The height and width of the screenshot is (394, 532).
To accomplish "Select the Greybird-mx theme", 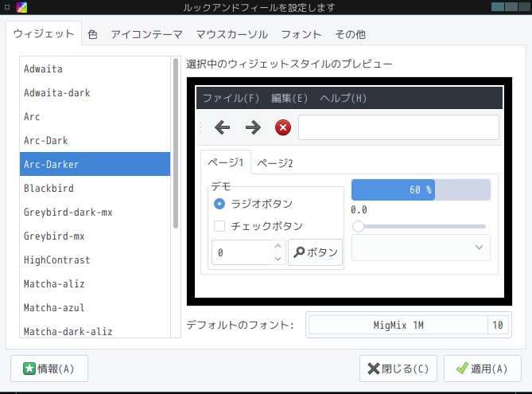I will tap(95, 236).
